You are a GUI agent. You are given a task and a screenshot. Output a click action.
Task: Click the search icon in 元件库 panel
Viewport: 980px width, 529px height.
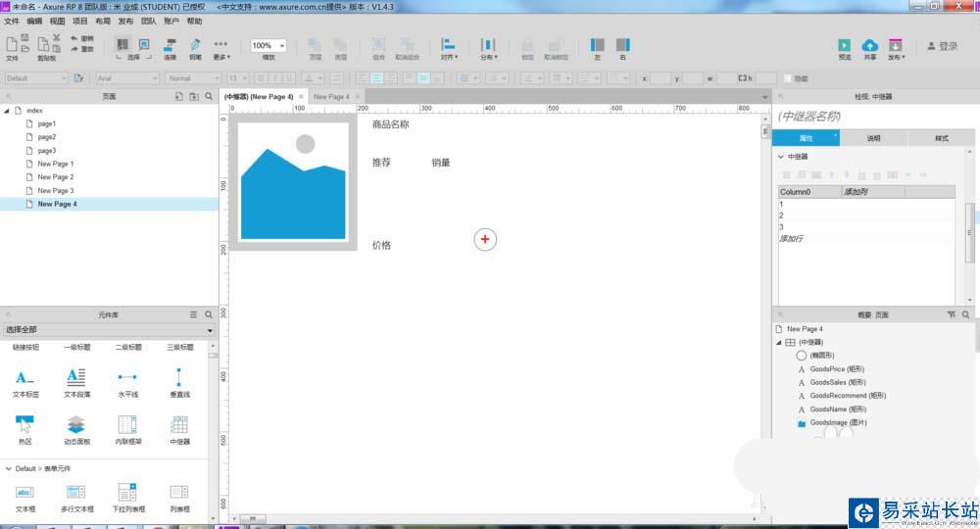tap(209, 314)
